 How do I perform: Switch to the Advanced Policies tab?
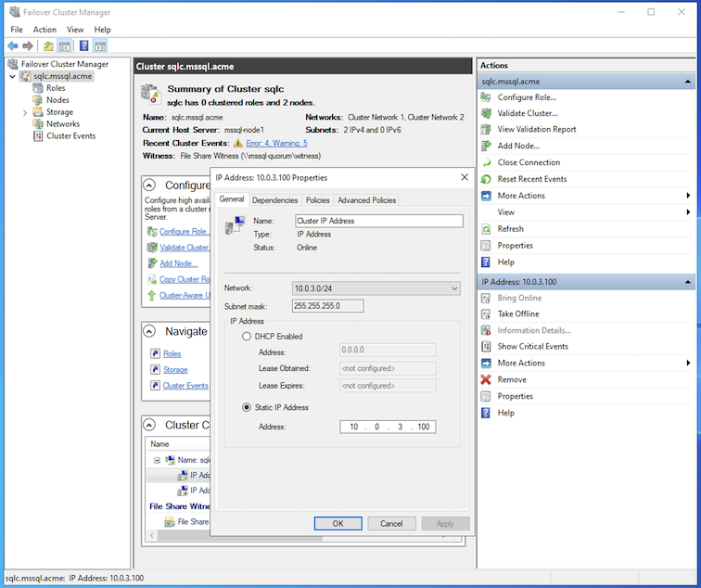click(x=366, y=200)
